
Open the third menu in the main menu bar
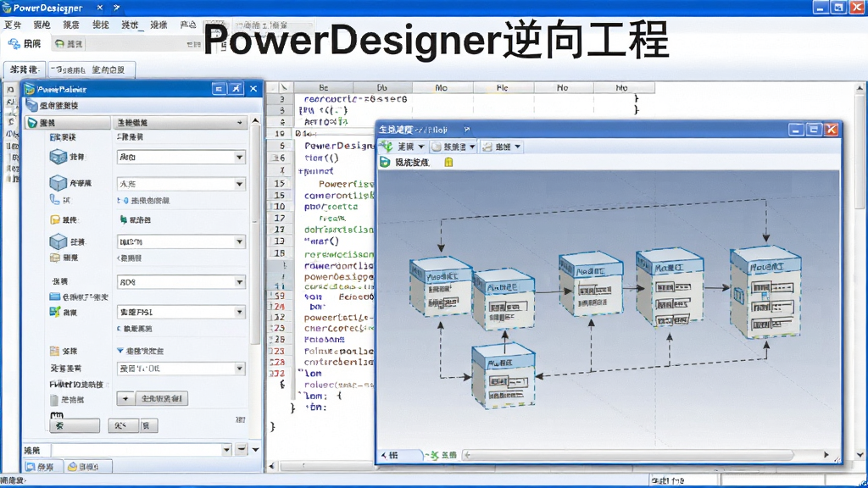[71, 25]
